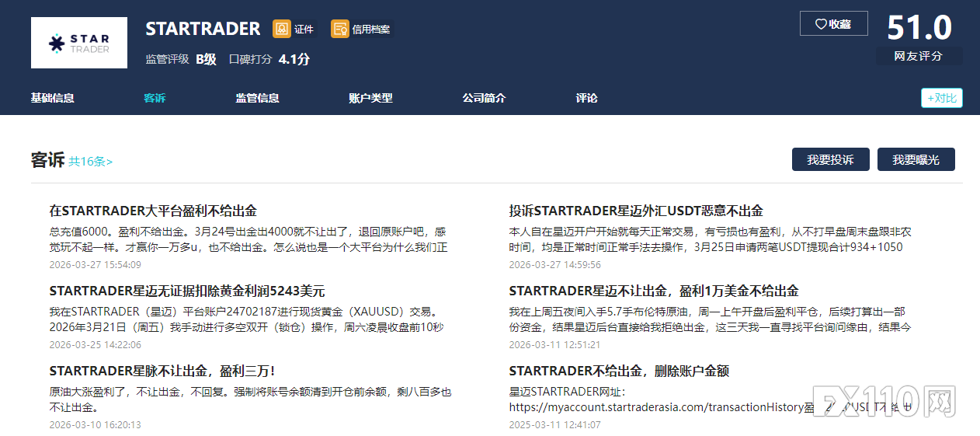Open complaint 星迈不让出金，盈利1万美金不给出金

click(654, 291)
